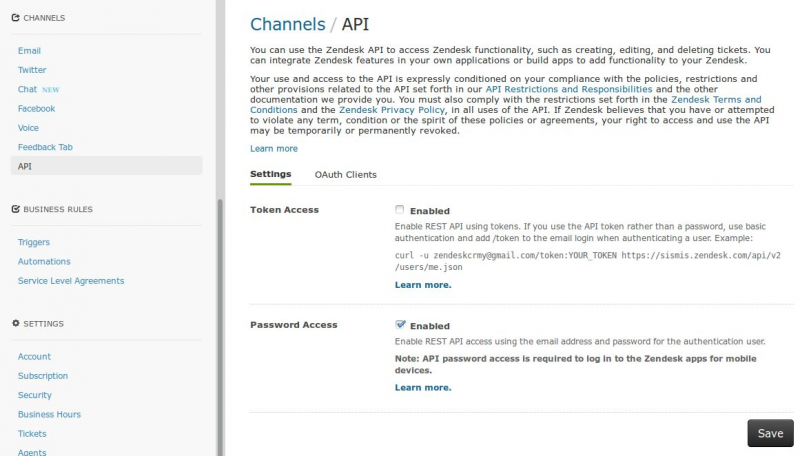Click the sidebar vertical scrollbar
Viewport: 800px width, 456px height.
point(220,326)
